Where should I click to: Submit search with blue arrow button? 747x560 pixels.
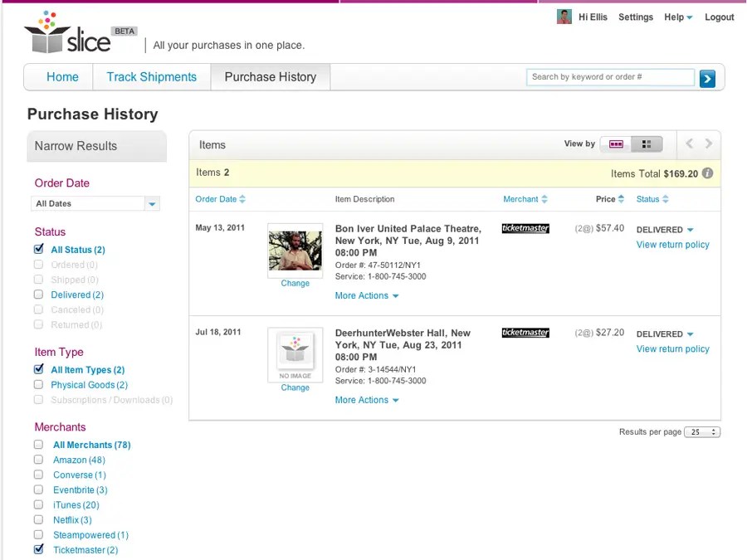pos(707,79)
